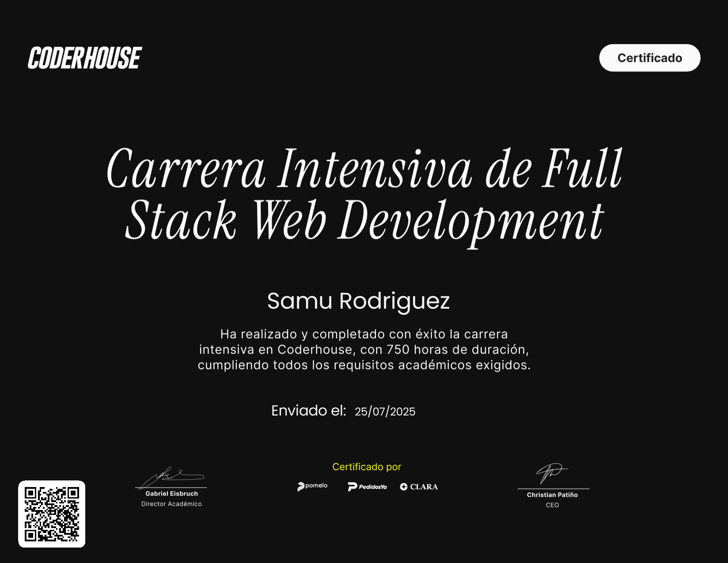The height and width of the screenshot is (563, 728).
Task: Select the Director Académico title text
Action: tap(171, 504)
